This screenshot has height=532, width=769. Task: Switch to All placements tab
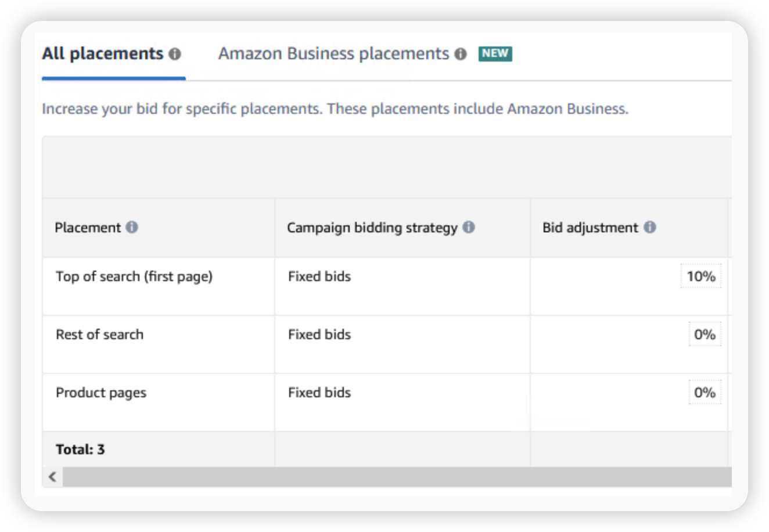(x=103, y=54)
